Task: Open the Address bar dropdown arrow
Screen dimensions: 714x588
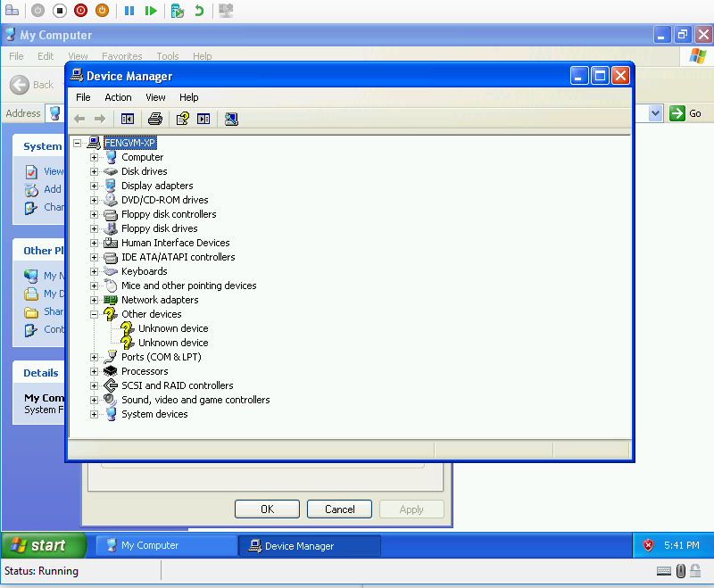Action: coord(655,113)
